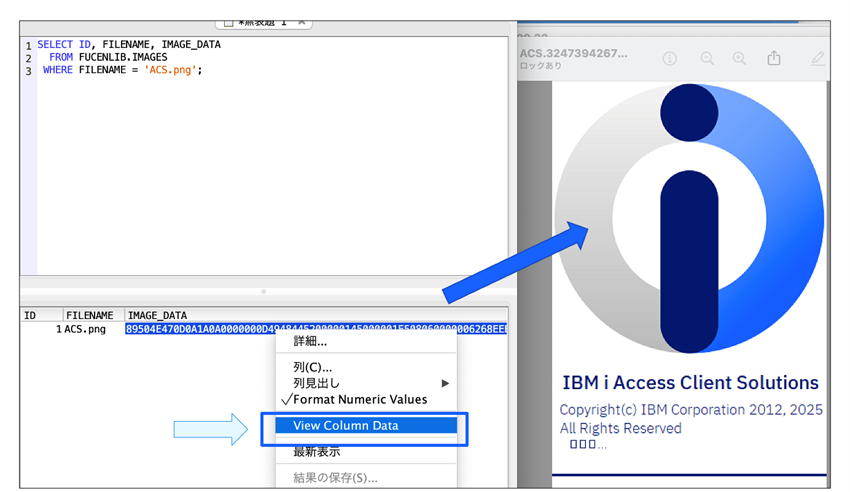The height and width of the screenshot is (492, 850).
Task: Click the FILENAME column header
Action: coord(90,315)
